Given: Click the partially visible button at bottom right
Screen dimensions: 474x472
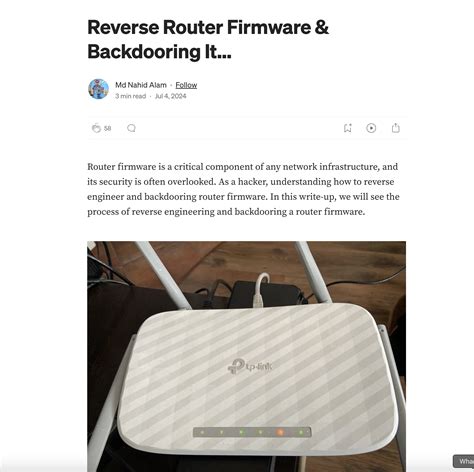Looking at the screenshot, I should coord(463,461).
